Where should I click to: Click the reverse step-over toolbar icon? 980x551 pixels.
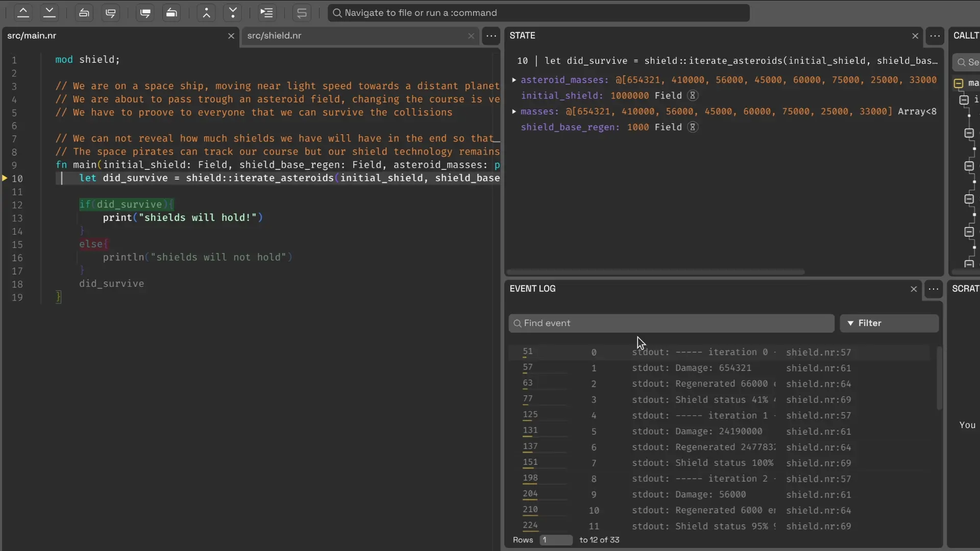[84, 13]
